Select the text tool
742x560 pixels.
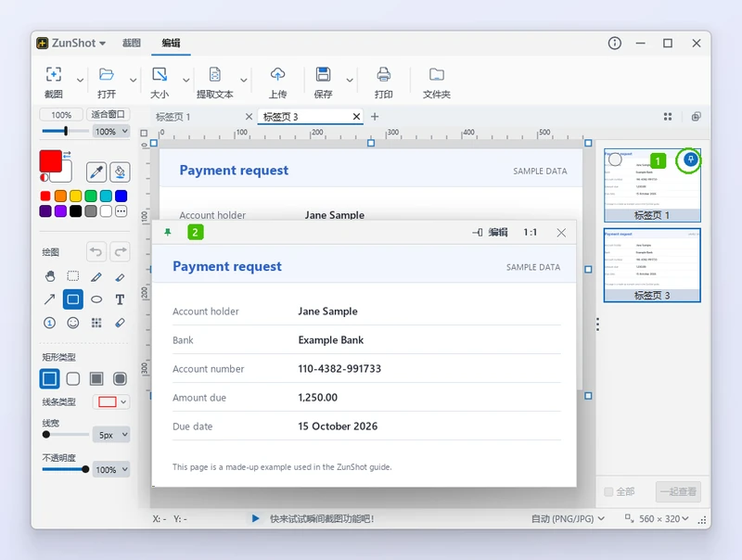120,299
